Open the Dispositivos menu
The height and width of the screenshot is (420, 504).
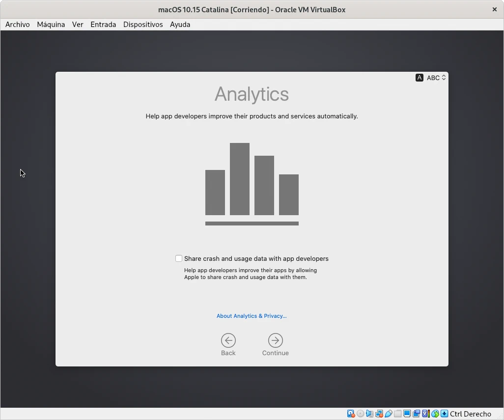pos(143,24)
